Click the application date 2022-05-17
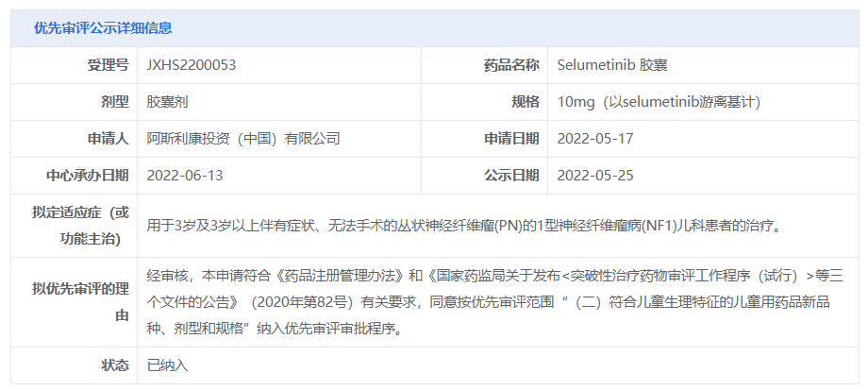 pyautogui.click(x=595, y=139)
